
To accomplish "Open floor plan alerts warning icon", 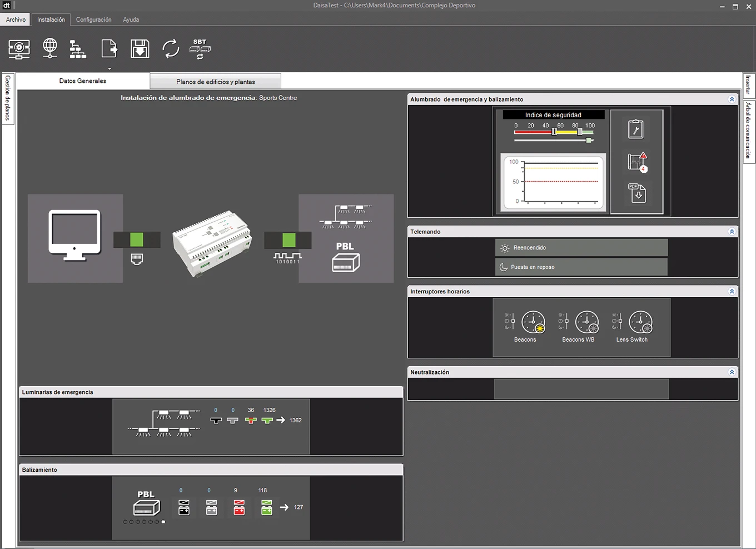I will coord(638,162).
